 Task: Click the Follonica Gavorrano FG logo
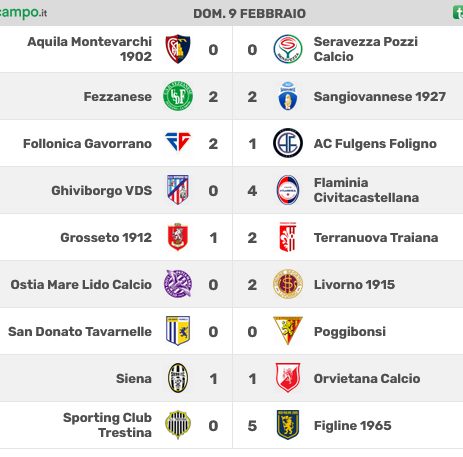(178, 141)
